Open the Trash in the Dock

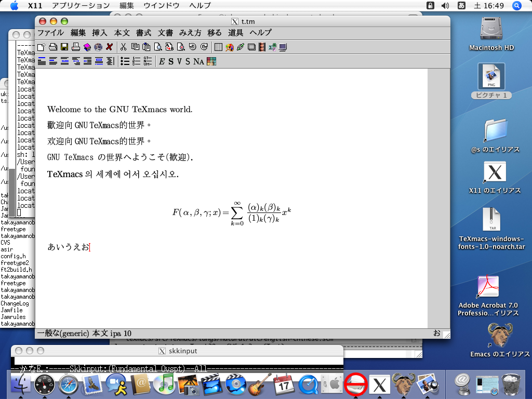tap(511, 385)
